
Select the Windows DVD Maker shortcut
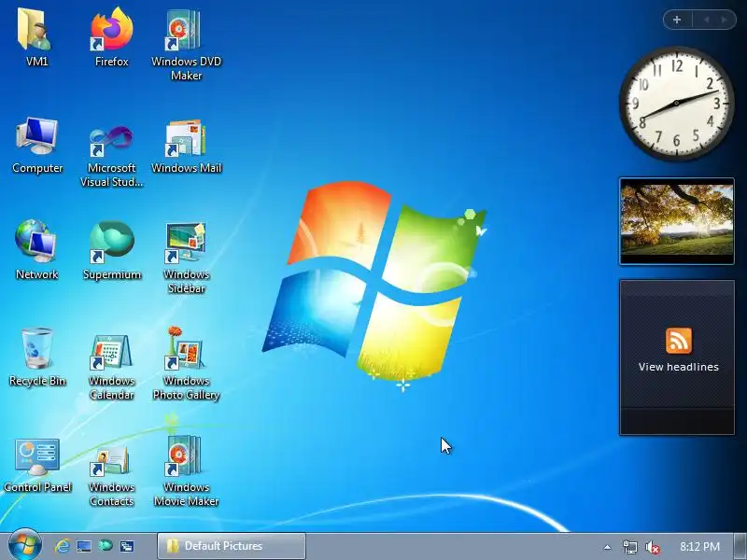pyautogui.click(x=186, y=43)
